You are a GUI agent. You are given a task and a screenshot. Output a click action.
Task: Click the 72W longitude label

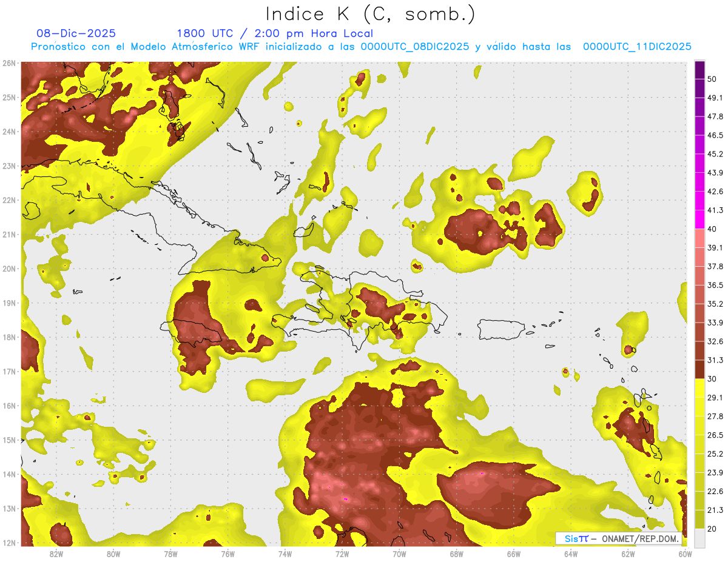[342, 554]
